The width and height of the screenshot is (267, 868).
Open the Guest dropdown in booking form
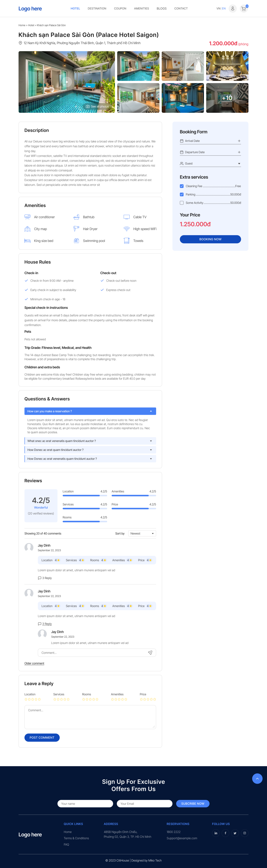(x=210, y=163)
